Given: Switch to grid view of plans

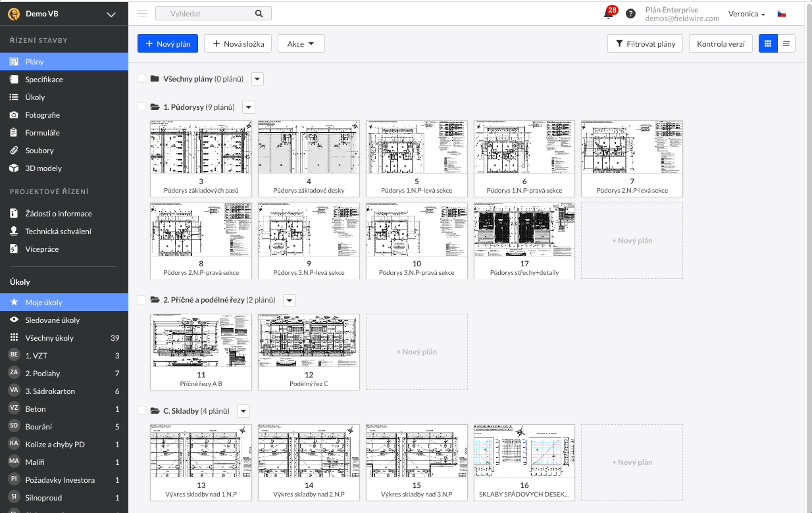Looking at the screenshot, I should tap(768, 43).
